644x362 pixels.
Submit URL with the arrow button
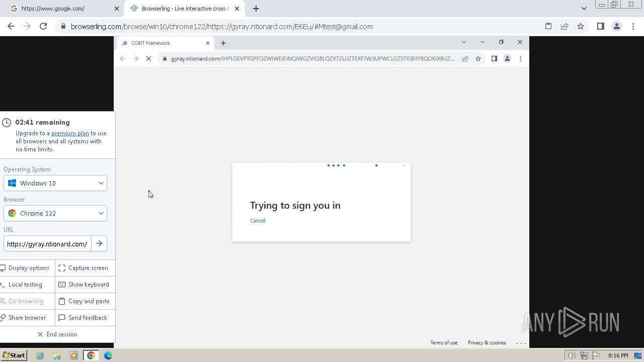[99, 244]
